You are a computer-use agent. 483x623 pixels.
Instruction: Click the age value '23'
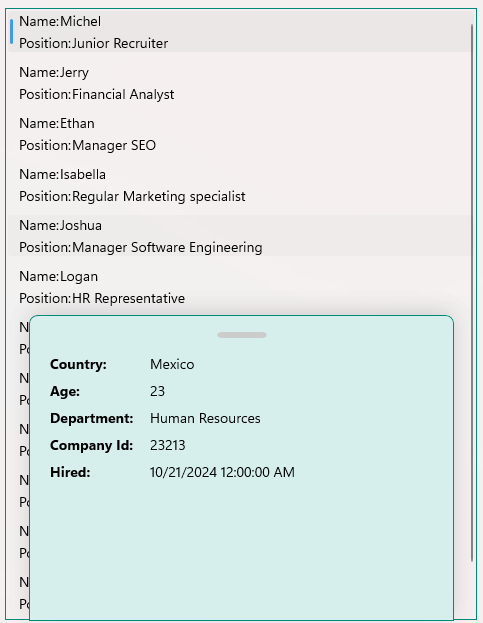pos(157,391)
